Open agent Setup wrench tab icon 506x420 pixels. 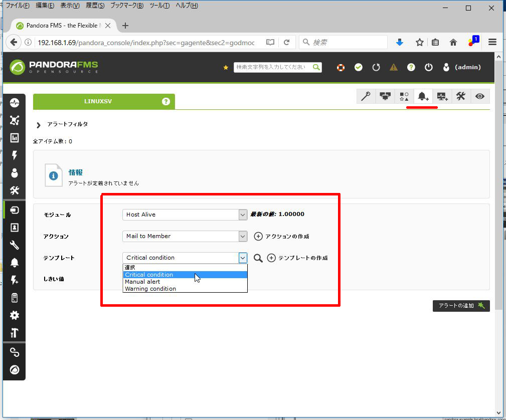click(x=366, y=96)
